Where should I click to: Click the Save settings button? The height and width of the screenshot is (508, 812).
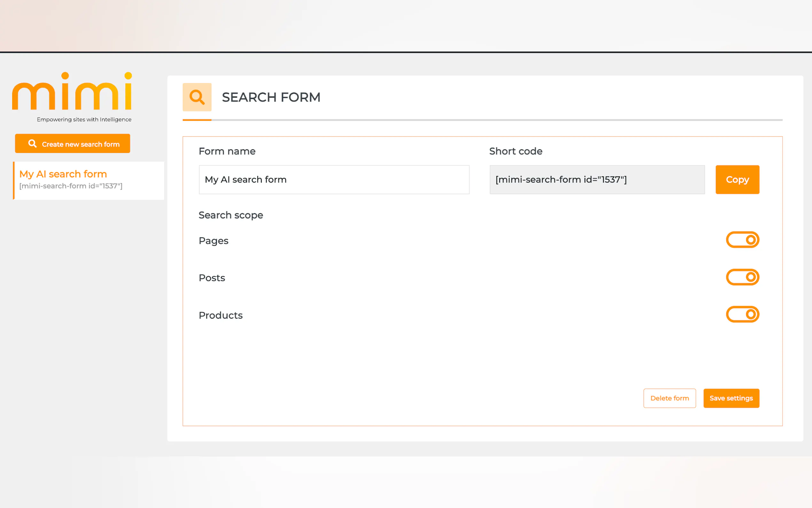tap(731, 398)
